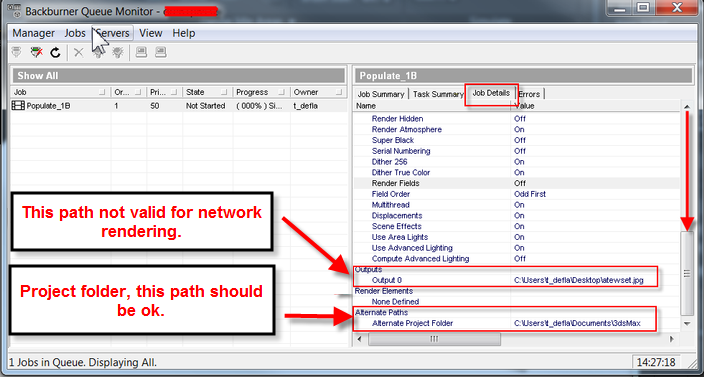Click the grey X Delete Job icon

[x=79, y=53]
